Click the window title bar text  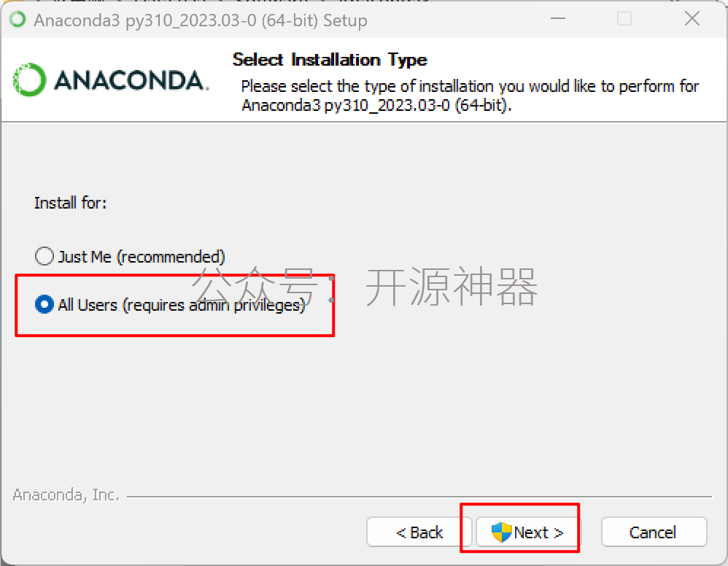(x=201, y=20)
